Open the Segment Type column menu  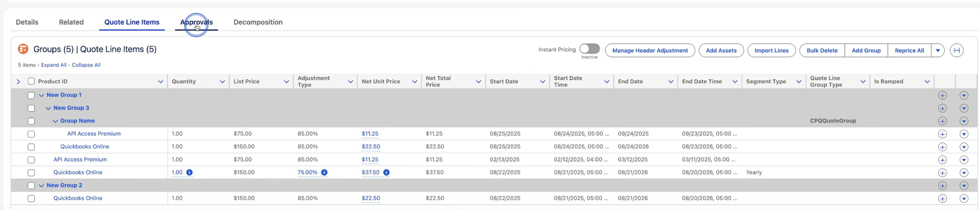click(x=799, y=81)
